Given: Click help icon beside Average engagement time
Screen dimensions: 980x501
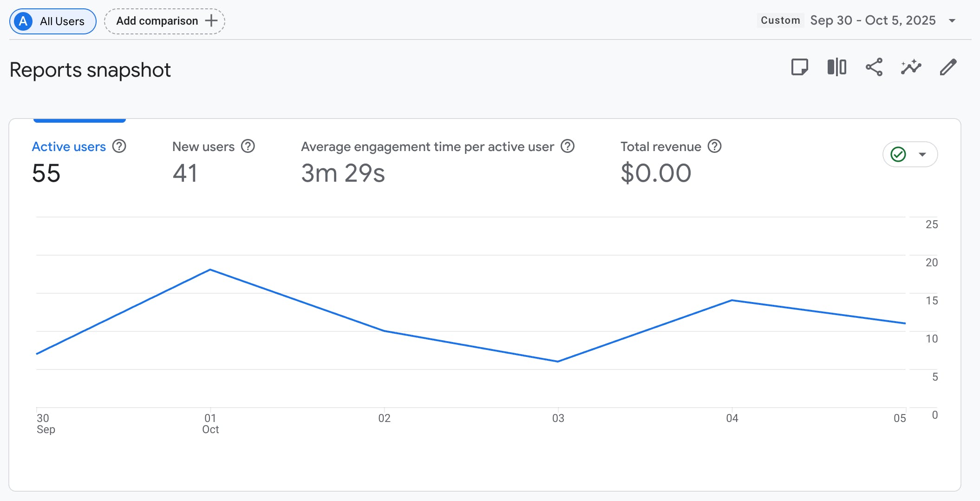Looking at the screenshot, I should [x=568, y=146].
